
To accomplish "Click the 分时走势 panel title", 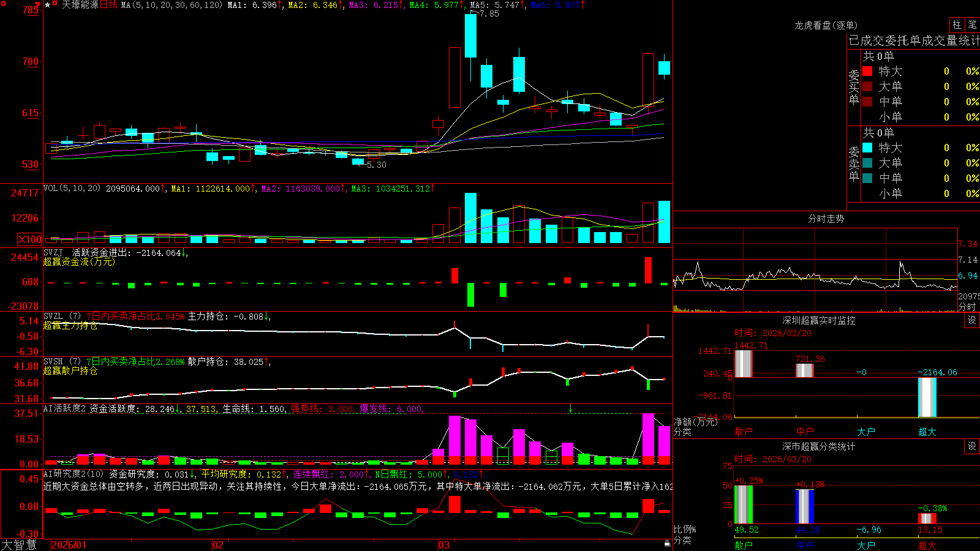I will pyautogui.click(x=826, y=219).
